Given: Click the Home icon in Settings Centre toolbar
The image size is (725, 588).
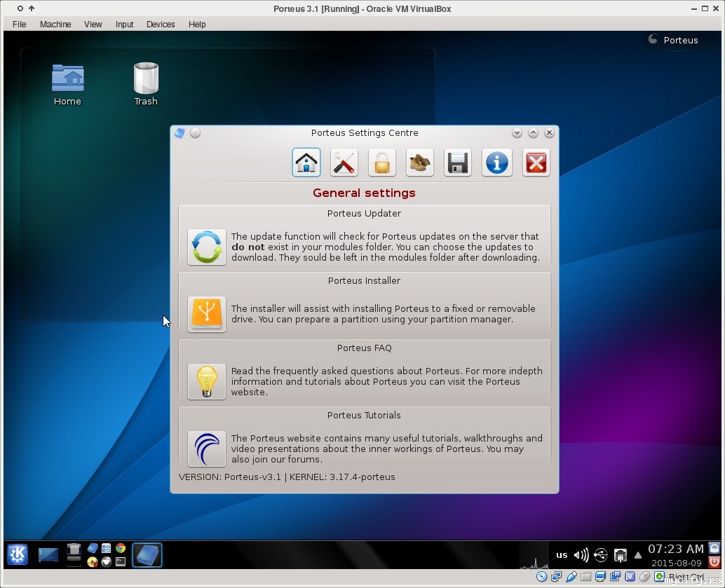Looking at the screenshot, I should click(x=306, y=163).
